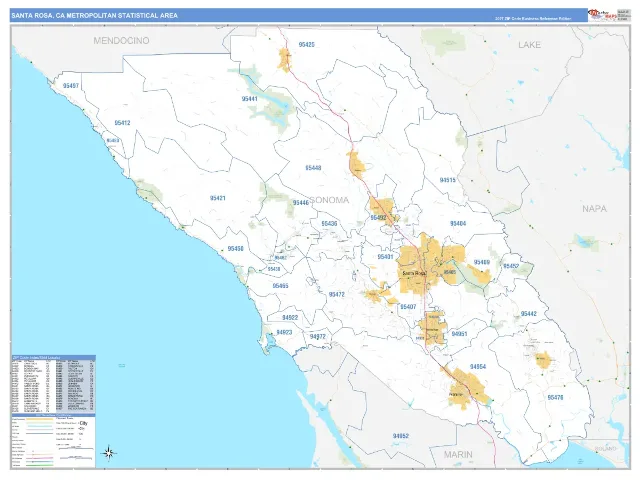Select ZIP code 95492 label

[378, 218]
